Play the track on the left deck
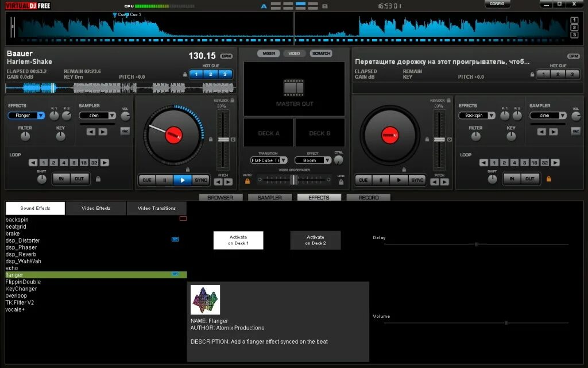The height and width of the screenshot is (368, 588). [x=182, y=180]
